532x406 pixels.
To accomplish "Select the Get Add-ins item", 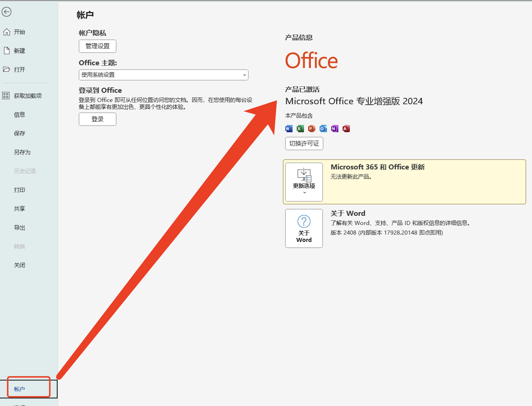I will 28,96.
